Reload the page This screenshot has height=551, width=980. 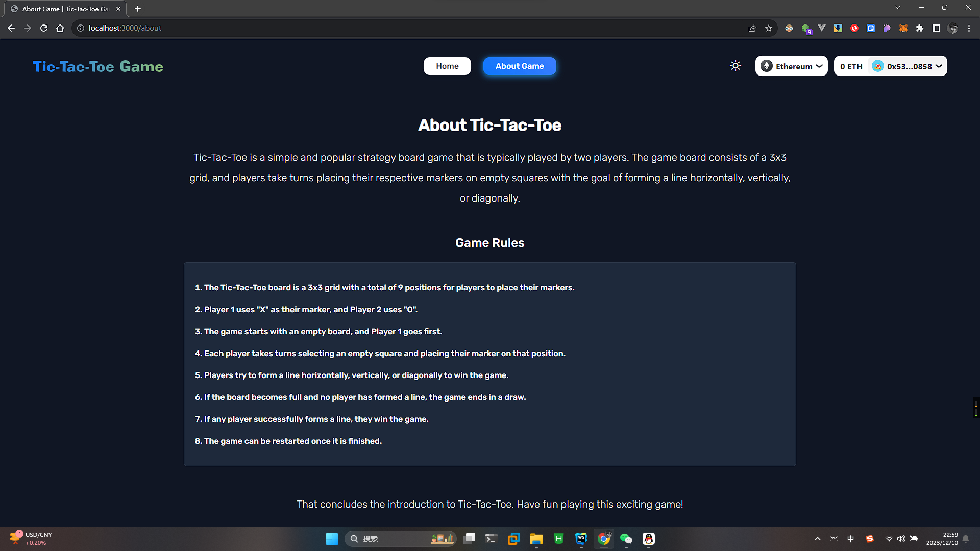[44, 28]
